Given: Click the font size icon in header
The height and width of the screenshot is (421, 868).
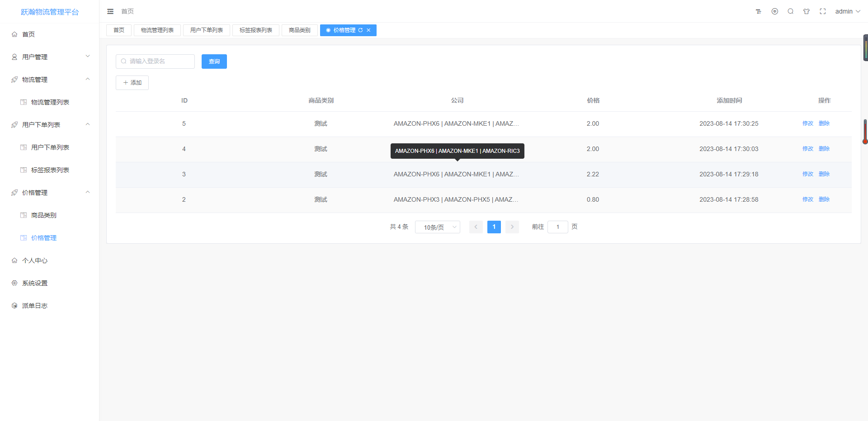Looking at the screenshot, I should (x=759, y=11).
